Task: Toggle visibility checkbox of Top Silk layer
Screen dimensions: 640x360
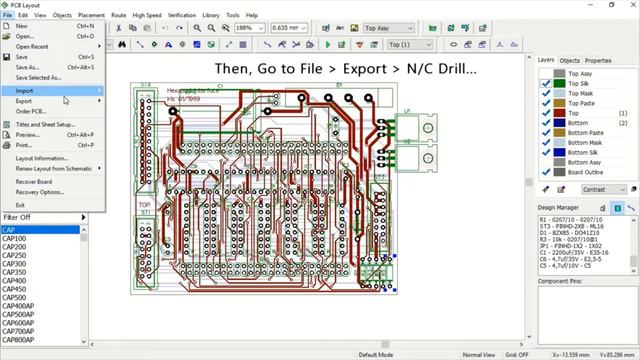Action: (546, 83)
